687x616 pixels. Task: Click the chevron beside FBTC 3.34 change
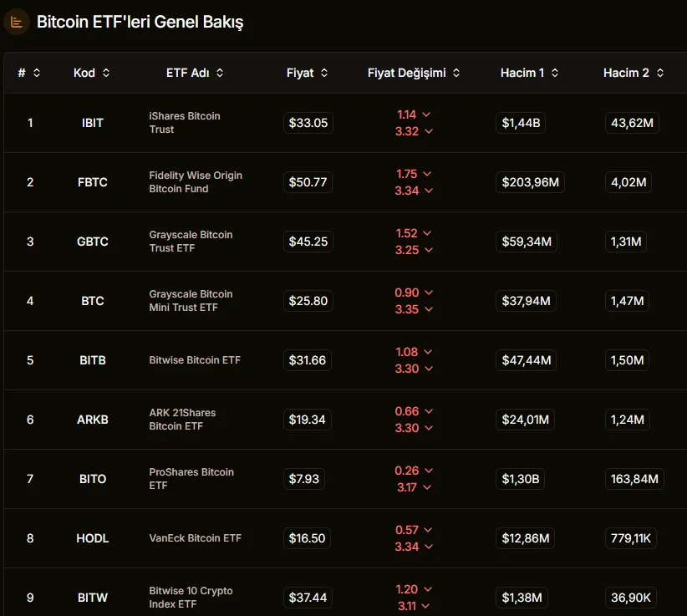pos(429,191)
